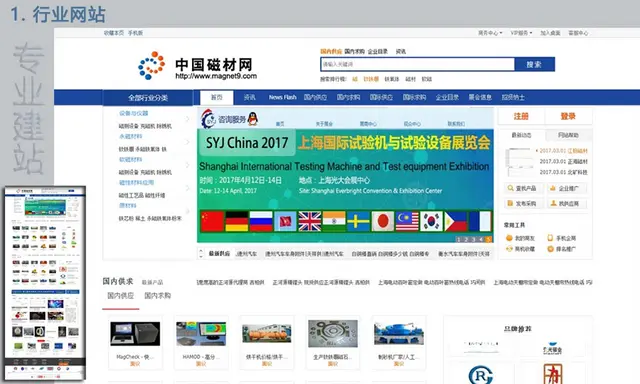This screenshot has width=640, height=384.
Task: Open the 首页 tab in the blue navigation bar
Action: [x=217, y=98]
